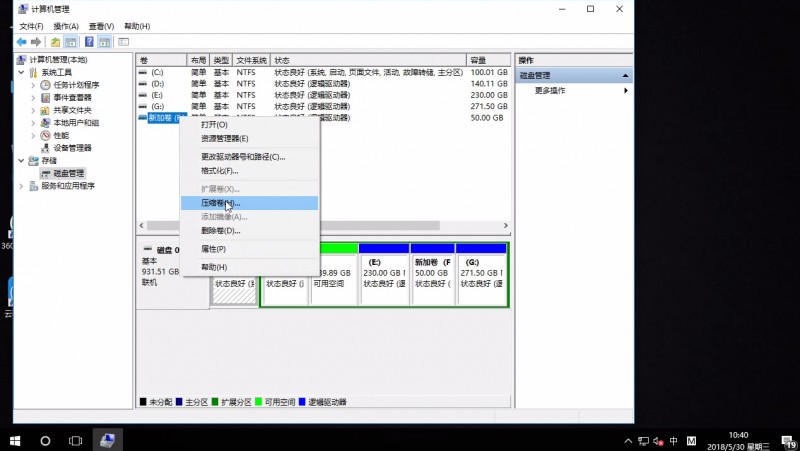Select the (E:) volume row
Screen dimensions: 800x451
coord(323,95)
